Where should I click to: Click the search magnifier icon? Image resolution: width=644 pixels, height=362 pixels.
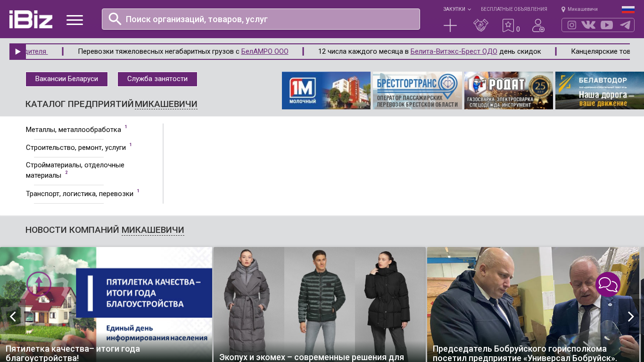coord(115,19)
